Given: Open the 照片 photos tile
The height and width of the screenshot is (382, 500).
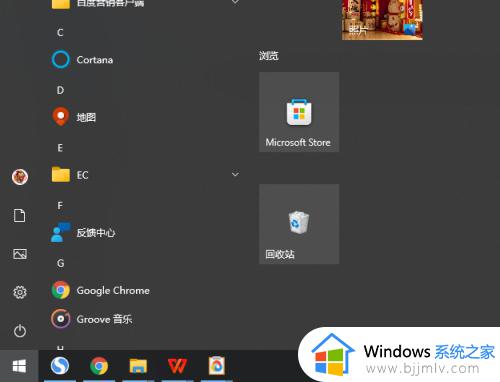Looking at the screenshot, I should [382, 20].
